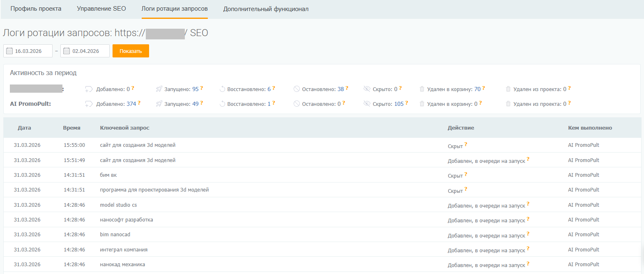Click help icon next to Скрыто: 105
This screenshot has height=274, width=644.
coord(407,103)
